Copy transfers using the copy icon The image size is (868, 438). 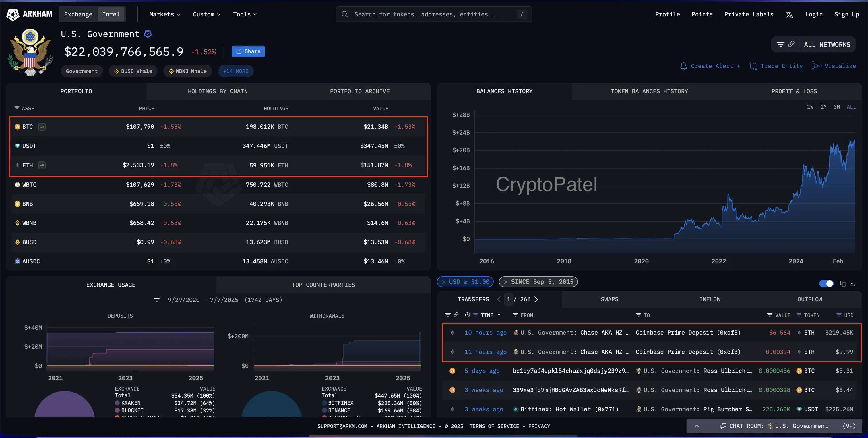843,283
